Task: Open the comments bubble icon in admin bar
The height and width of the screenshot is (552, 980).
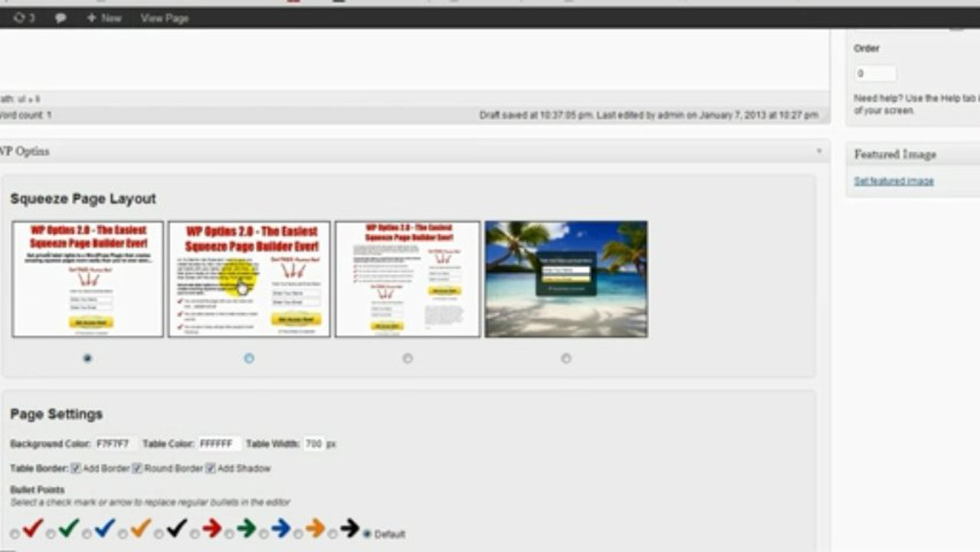Action: [x=61, y=18]
